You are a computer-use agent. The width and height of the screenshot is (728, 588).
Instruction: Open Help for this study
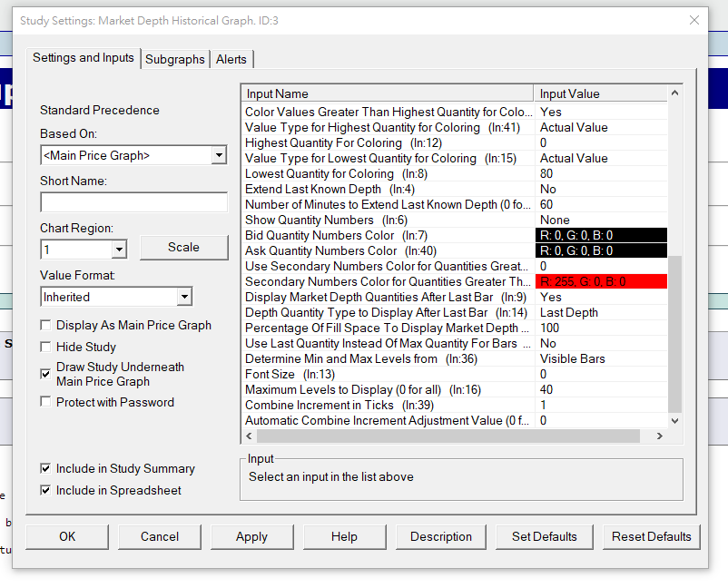pos(345,537)
